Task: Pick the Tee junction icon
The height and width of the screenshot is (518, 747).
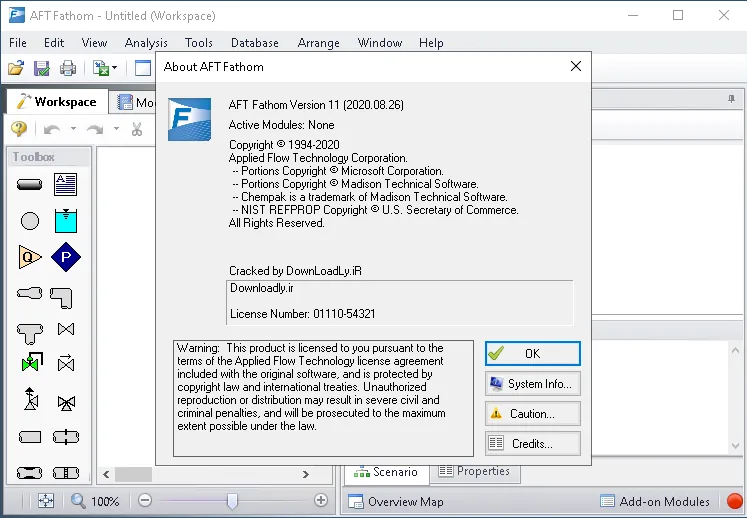Action: pyautogui.click(x=30, y=333)
